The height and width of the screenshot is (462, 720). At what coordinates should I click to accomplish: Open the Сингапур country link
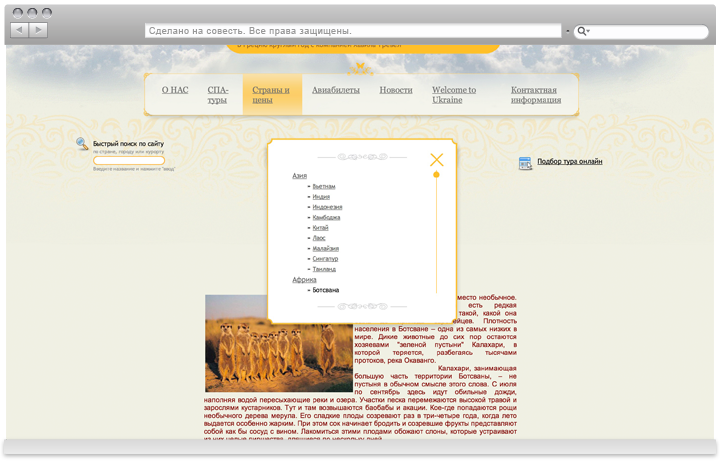(325, 259)
